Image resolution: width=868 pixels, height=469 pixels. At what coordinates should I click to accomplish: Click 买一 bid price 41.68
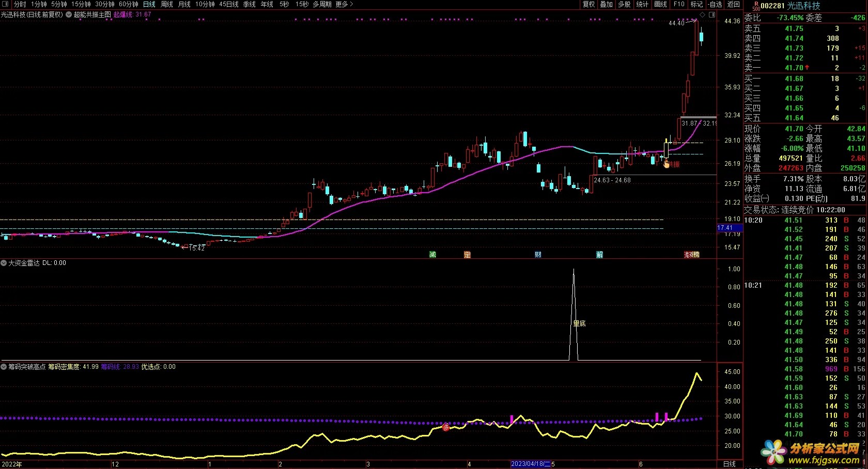794,79
